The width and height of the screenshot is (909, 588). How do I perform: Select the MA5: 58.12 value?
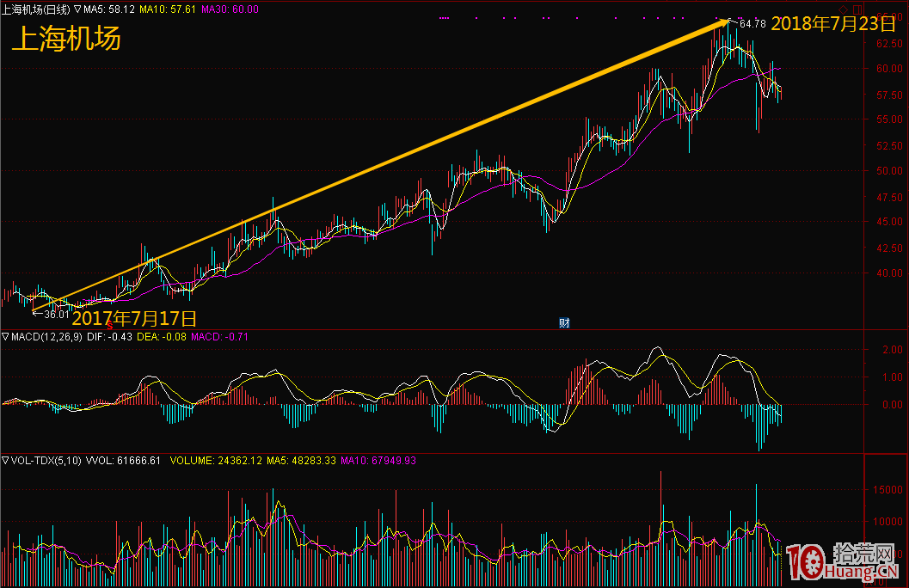[109, 9]
